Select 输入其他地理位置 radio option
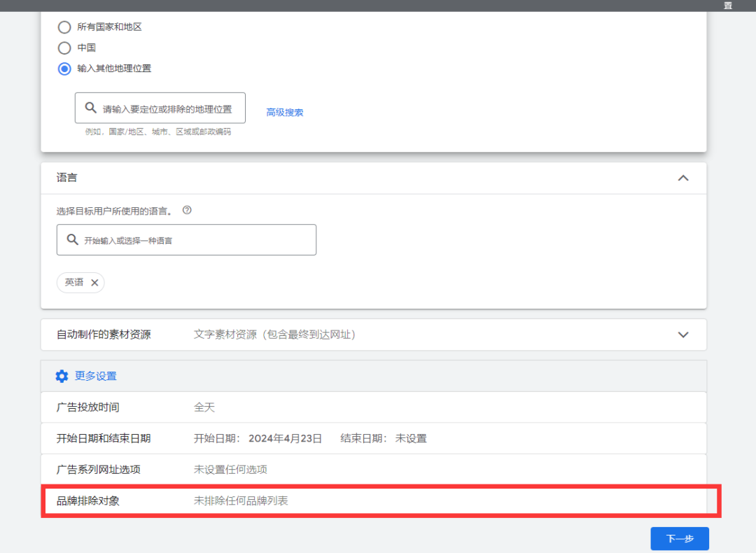756x553 pixels. click(64, 69)
